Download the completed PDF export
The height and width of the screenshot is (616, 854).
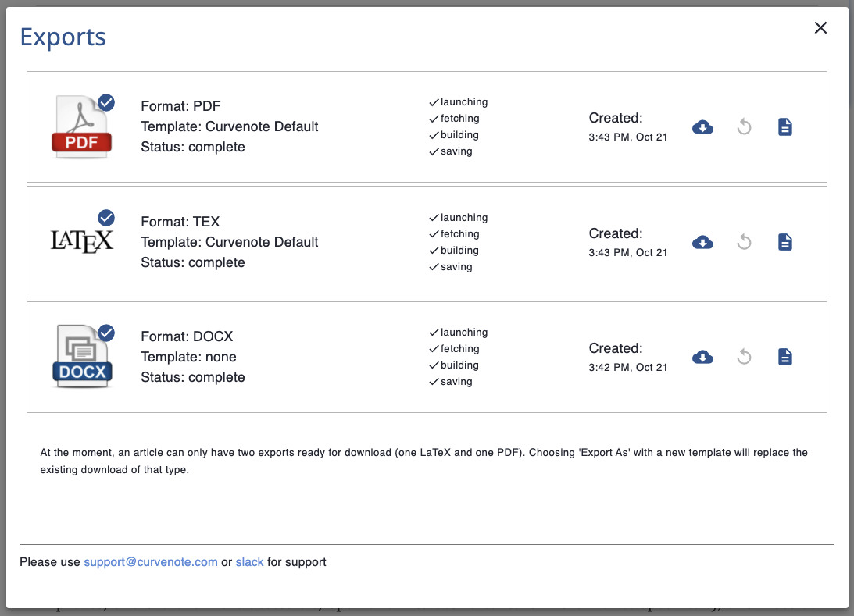click(x=702, y=126)
